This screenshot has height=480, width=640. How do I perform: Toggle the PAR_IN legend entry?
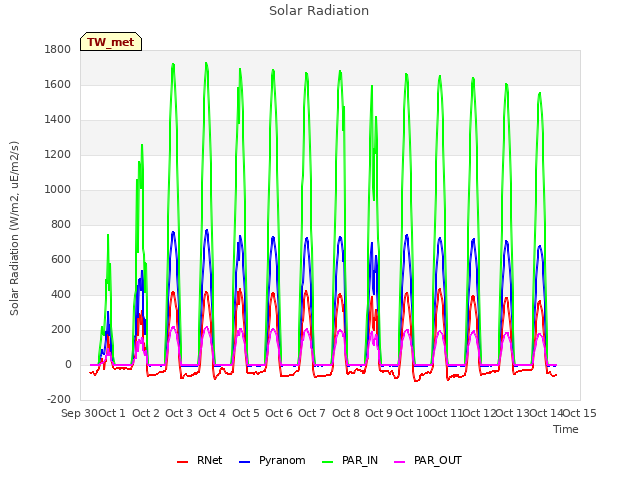pyautogui.click(x=350, y=460)
